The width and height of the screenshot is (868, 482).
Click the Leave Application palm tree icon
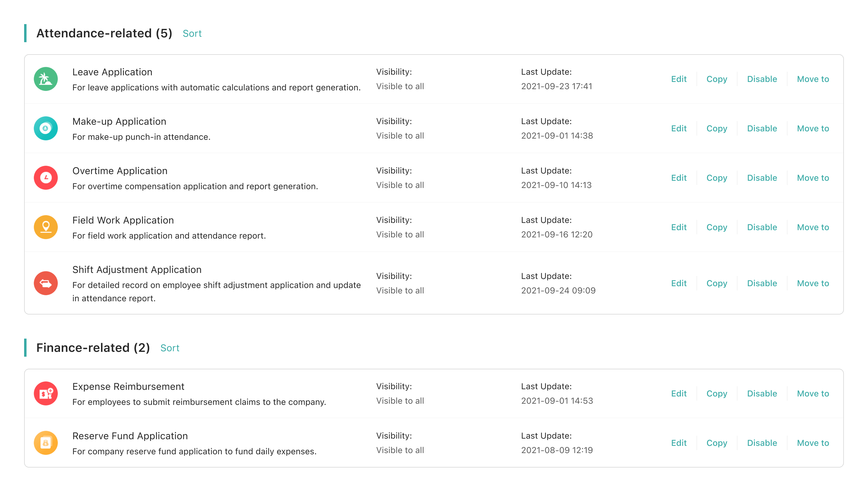click(x=46, y=79)
